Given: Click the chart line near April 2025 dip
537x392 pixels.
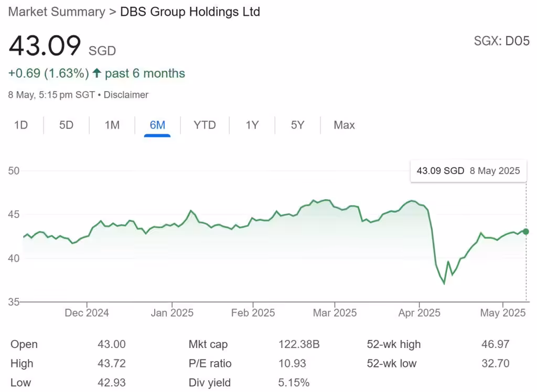Looking at the screenshot, I should pos(444,283).
